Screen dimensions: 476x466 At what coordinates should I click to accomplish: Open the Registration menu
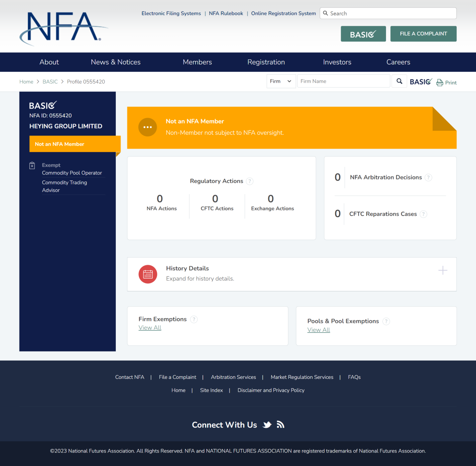pos(266,62)
